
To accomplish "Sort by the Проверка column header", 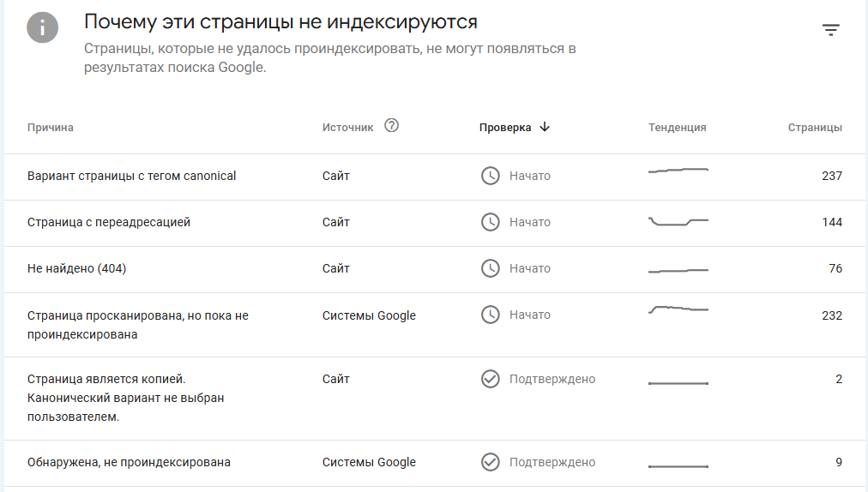I will pos(505,128).
